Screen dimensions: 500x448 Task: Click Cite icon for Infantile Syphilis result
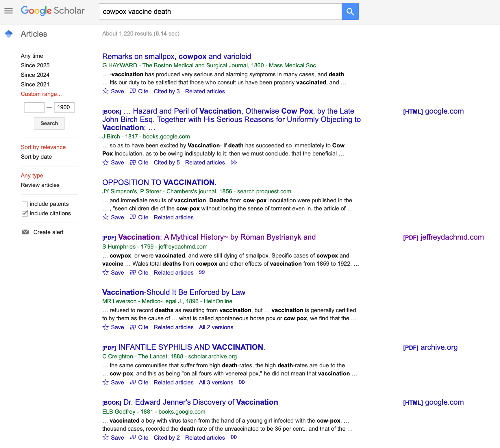click(133, 382)
